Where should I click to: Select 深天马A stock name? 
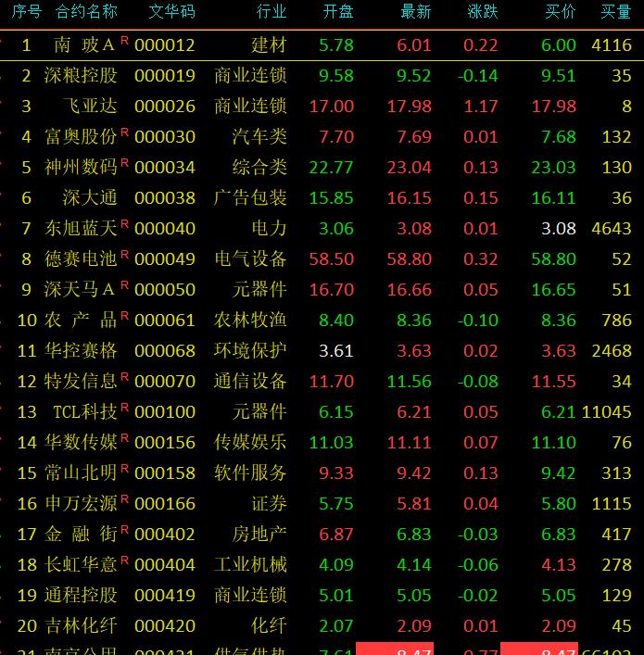point(80,289)
